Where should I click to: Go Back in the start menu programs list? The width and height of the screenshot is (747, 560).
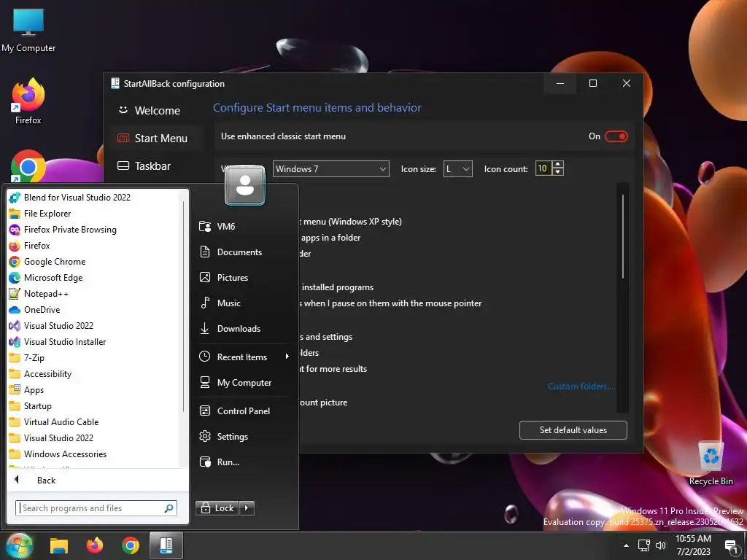coord(46,480)
